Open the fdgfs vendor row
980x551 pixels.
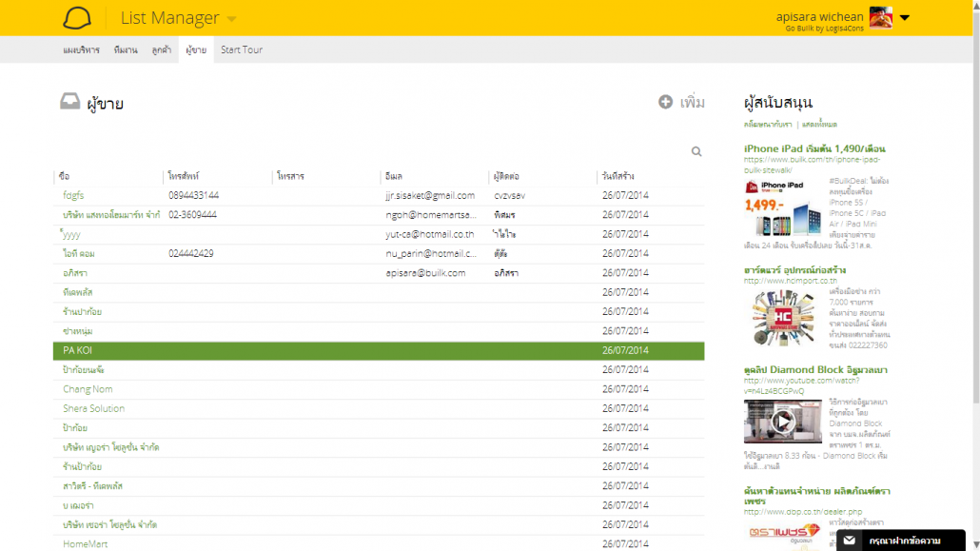[x=379, y=196]
